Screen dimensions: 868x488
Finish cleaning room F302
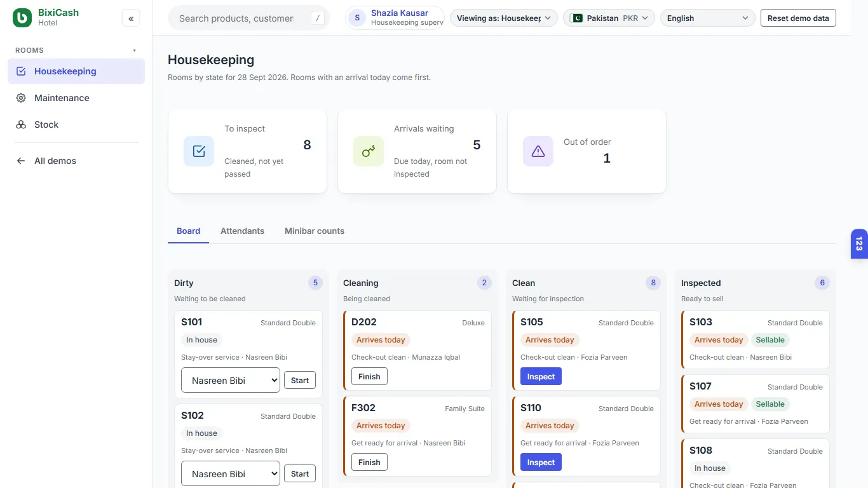[369, 463]
